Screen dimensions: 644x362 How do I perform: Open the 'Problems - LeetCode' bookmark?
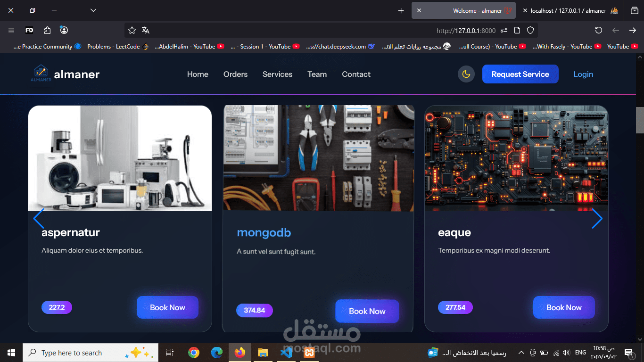(x=118, y=47)
